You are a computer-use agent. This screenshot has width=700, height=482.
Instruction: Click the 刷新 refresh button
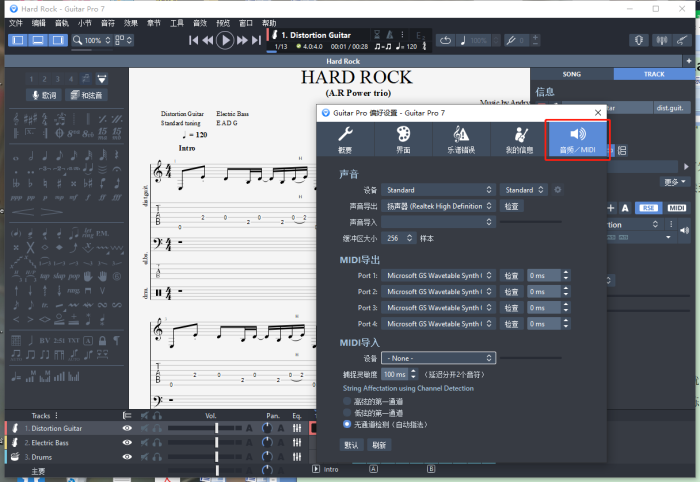[x=379, y=445]
